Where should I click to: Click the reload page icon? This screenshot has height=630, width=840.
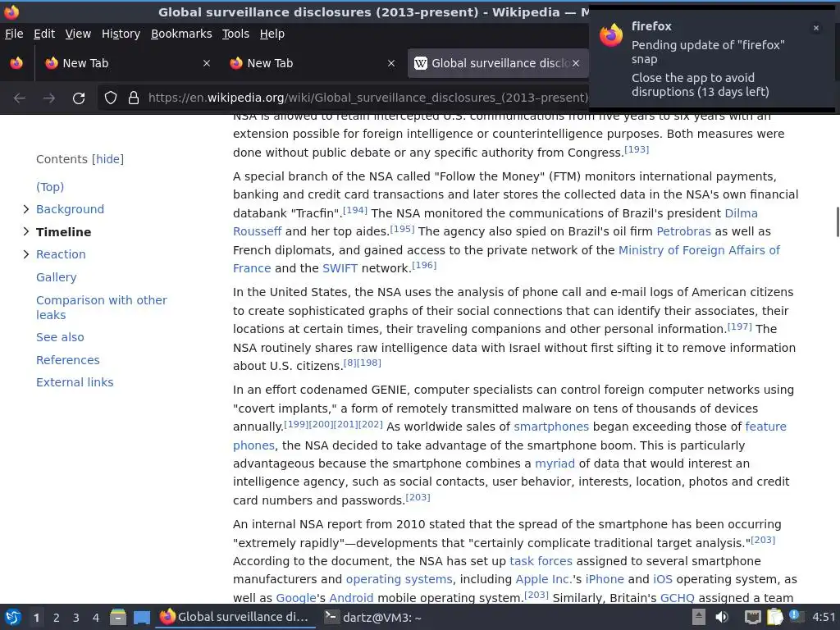click(79, 98)
